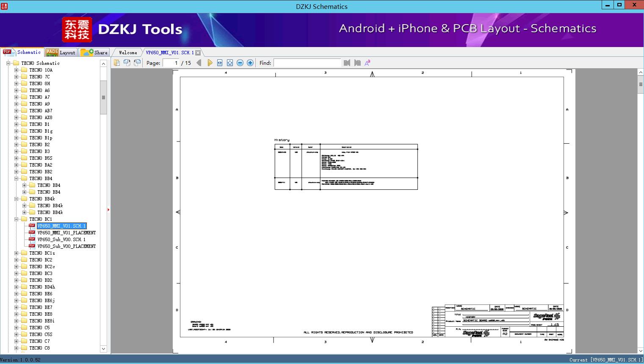Select the TECNO BC2c folder
The image size is (644, 364).
(42, 267)
